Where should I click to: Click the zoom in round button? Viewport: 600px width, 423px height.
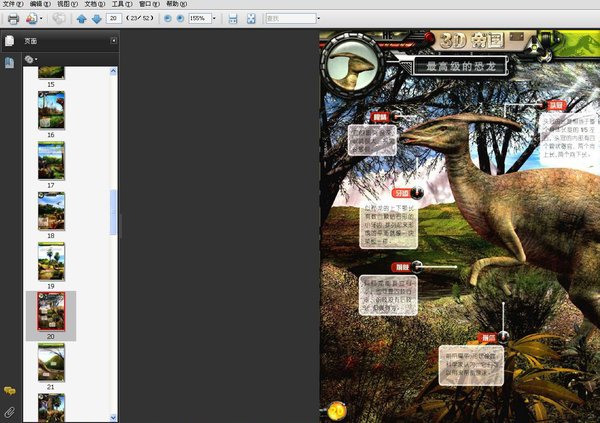coord(180,18)
